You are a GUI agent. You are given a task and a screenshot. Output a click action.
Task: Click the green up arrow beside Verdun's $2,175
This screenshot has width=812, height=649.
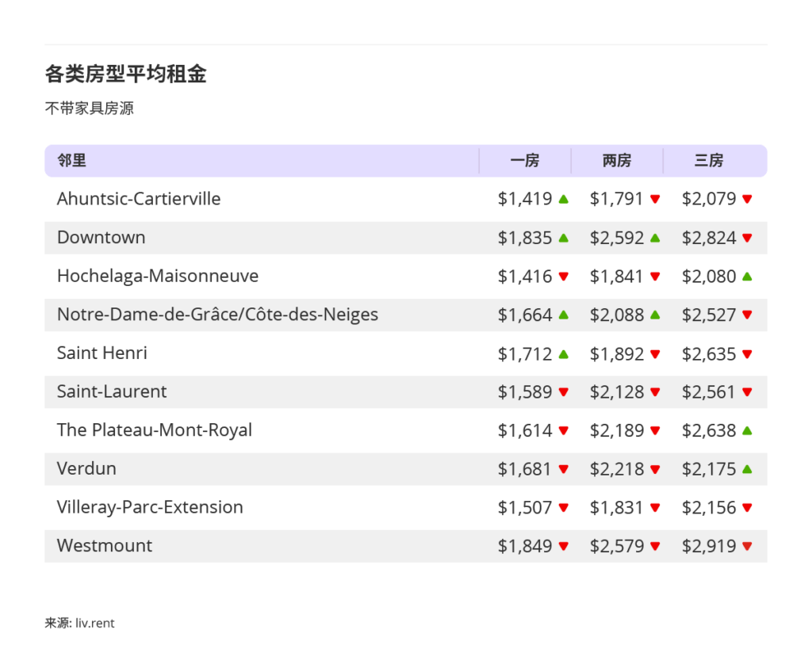click(746, 469)
